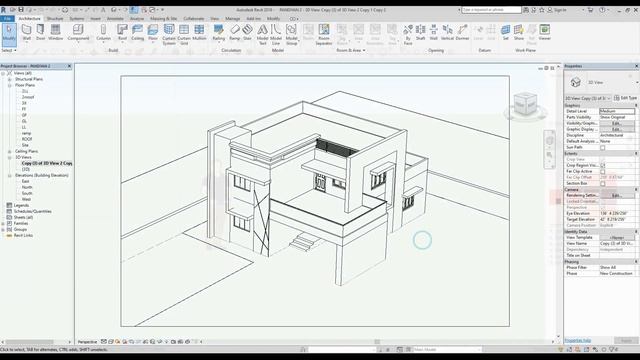
Task: Choose the Mullion tool
Action: coord(199,32)
